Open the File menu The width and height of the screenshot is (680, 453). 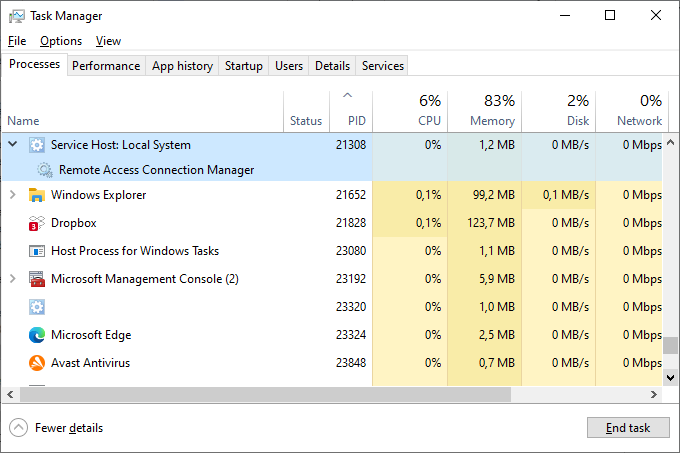[17, 41]
